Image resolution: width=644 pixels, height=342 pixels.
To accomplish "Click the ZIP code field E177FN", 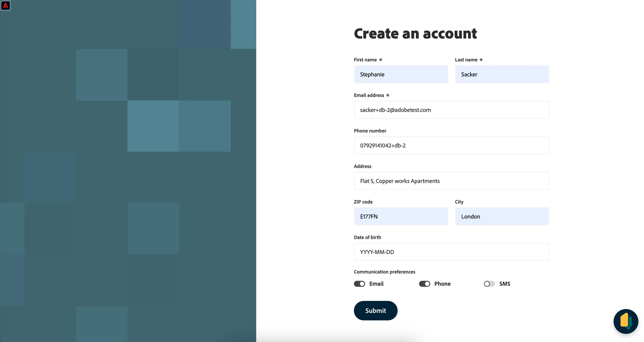I will 401,216.
